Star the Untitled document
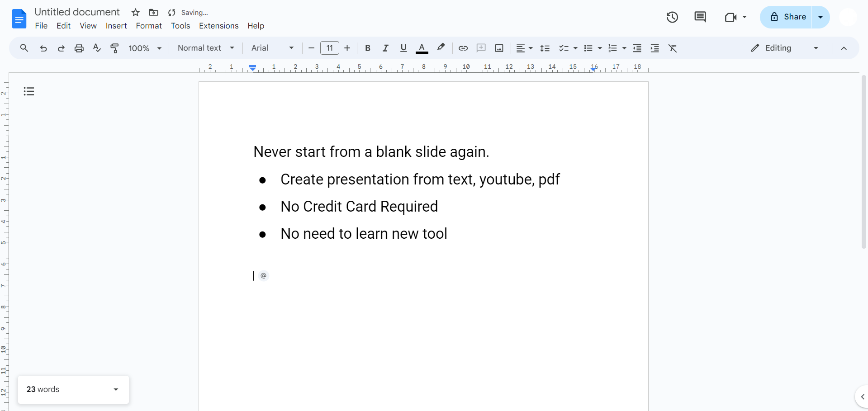Image resolution: width=868 pixels, height=411 pixels. (135, 13)
